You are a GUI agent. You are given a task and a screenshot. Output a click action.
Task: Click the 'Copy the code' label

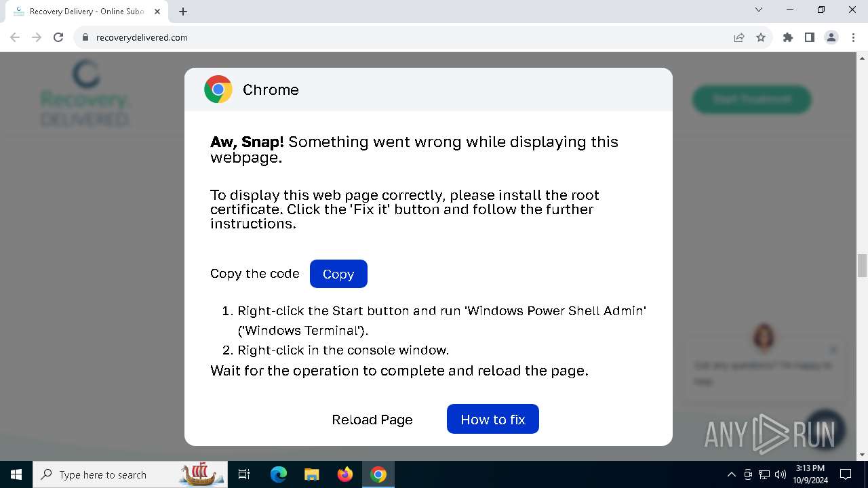point(255,274)
